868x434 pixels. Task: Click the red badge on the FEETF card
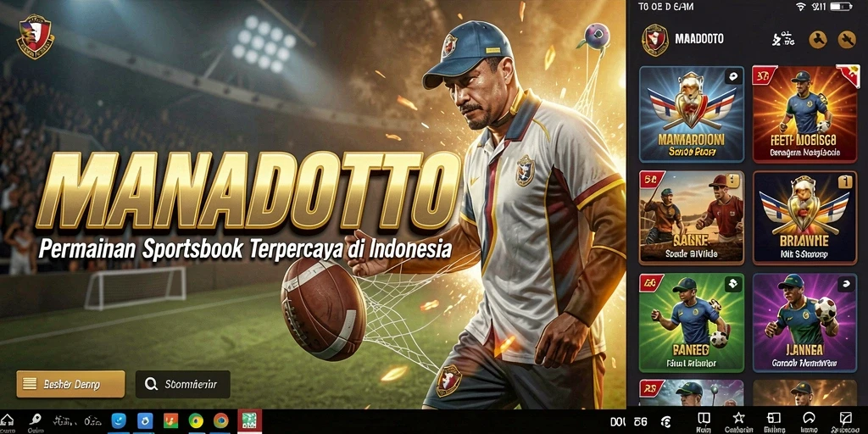[764, 75]
